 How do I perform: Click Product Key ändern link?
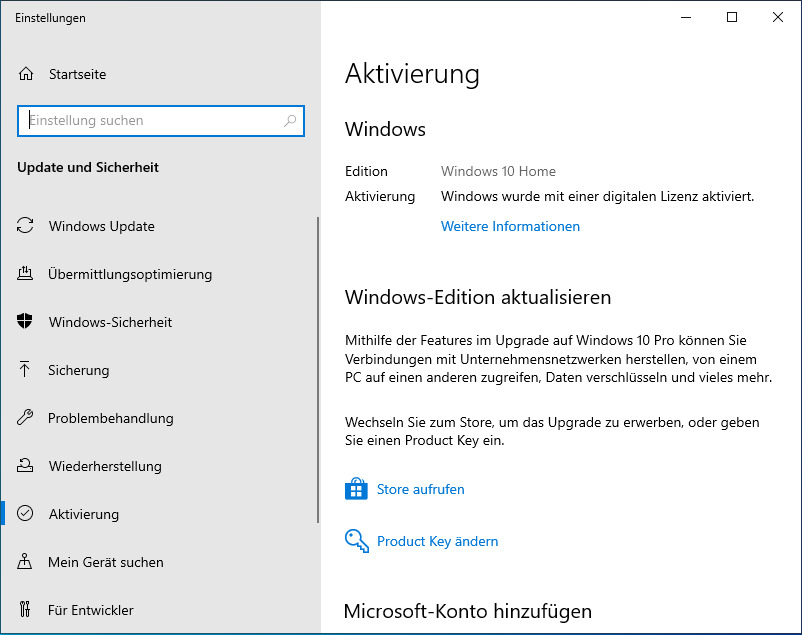(437, 541)
